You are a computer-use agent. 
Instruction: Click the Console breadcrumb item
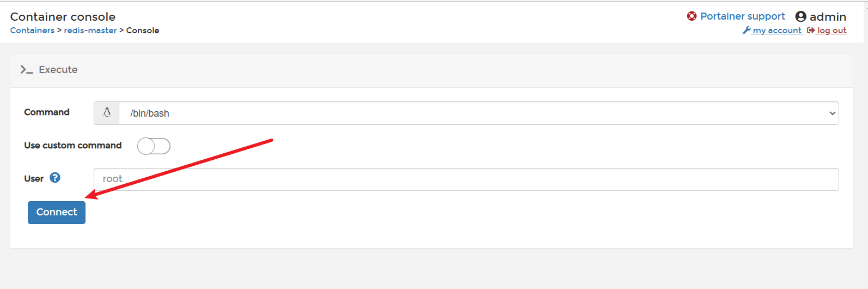click(x=143, y=31)
